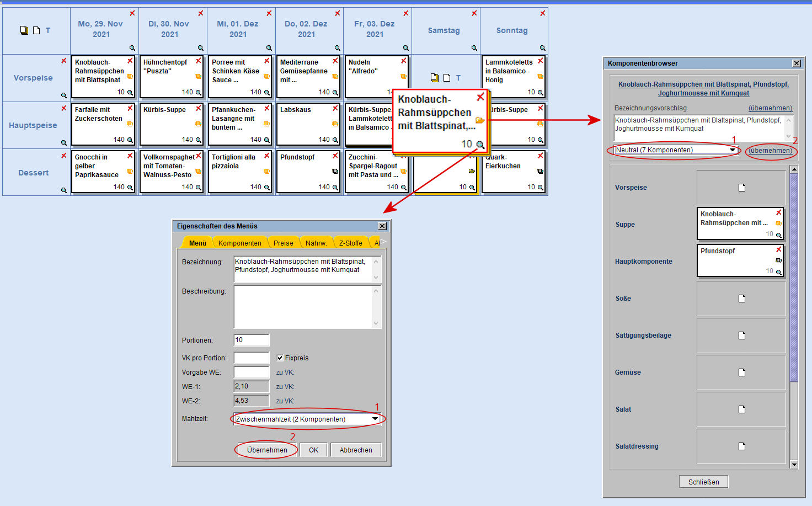
Task: Add a Sättigungsbeilage component via its blank-page icon
Action: pyautogui.click(x=742, y=335)
